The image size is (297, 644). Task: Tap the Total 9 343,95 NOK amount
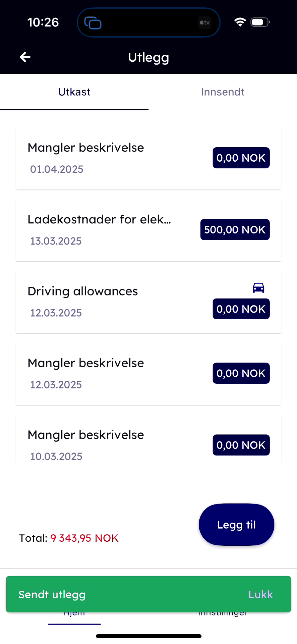pyautogui.click(x=84, y=538)
